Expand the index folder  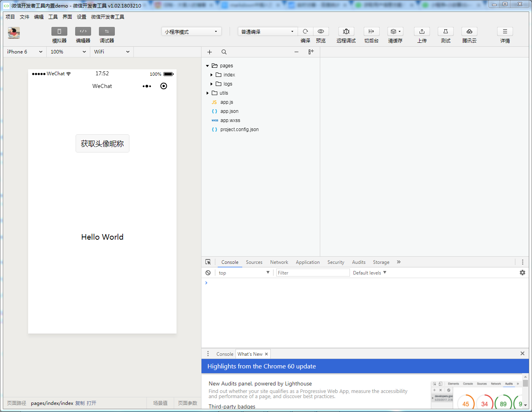pyautogui.click(x=211, y=75)
